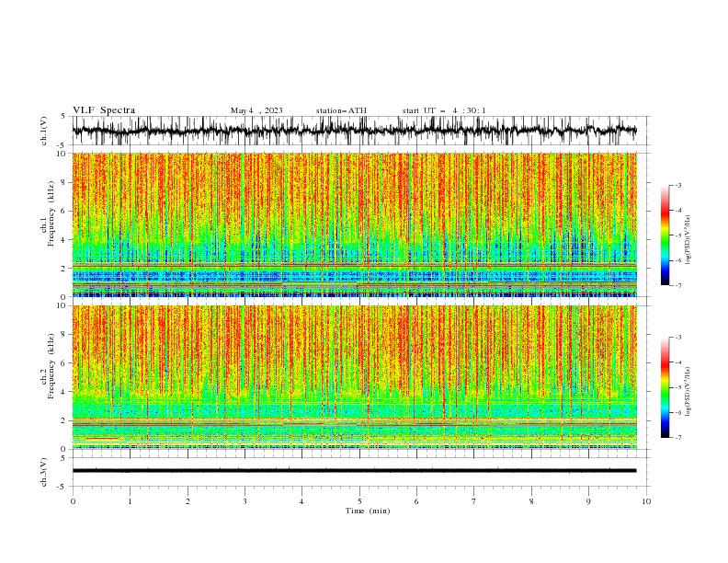
Task: Click the ch.1 voltage waveform trace
Action: point(354,131)
